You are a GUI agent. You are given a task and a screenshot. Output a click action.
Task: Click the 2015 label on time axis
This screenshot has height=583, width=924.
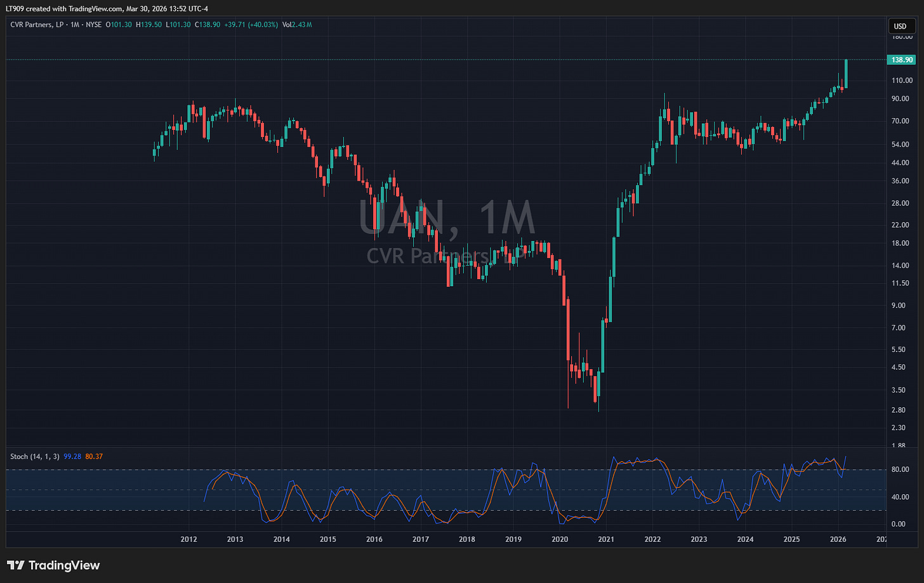tap(327, 539)
